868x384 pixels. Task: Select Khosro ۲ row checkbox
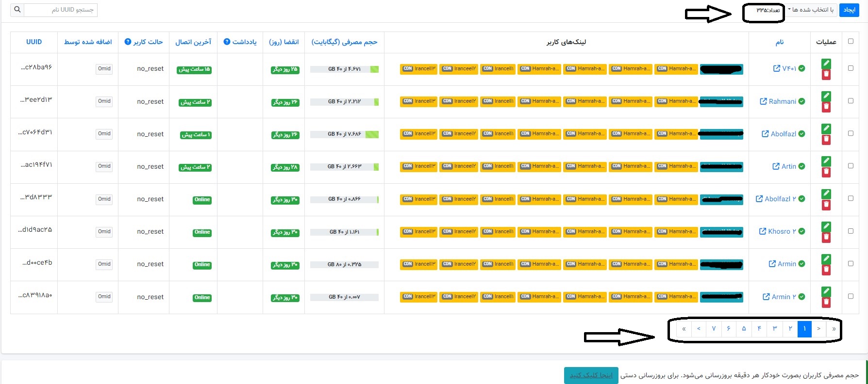pyautogui.click(x=851, y=231)
